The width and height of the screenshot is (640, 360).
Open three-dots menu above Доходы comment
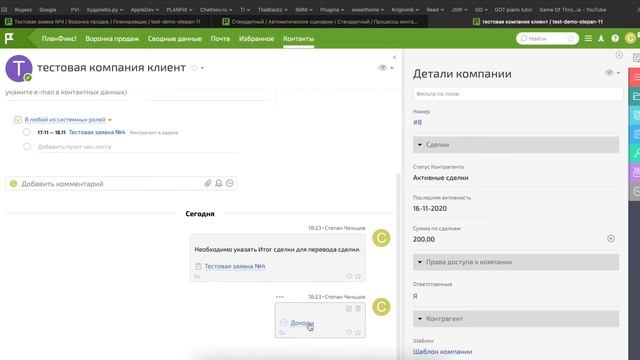coord(280,297)
